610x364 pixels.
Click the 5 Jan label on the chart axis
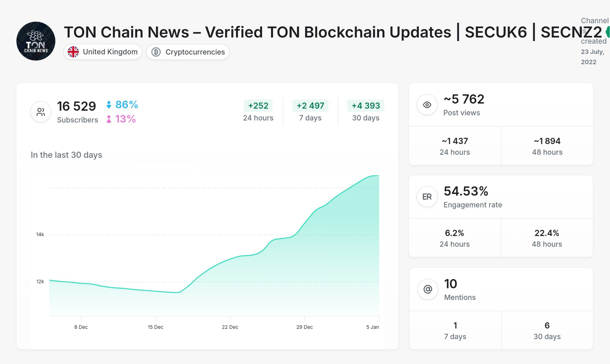[x=373, y=327]
